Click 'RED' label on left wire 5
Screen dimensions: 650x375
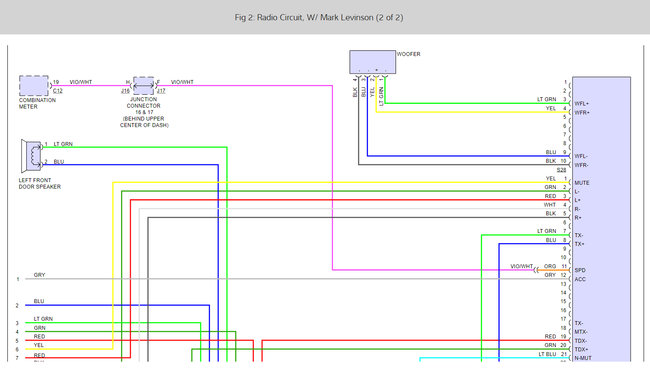tap(39, 336)
